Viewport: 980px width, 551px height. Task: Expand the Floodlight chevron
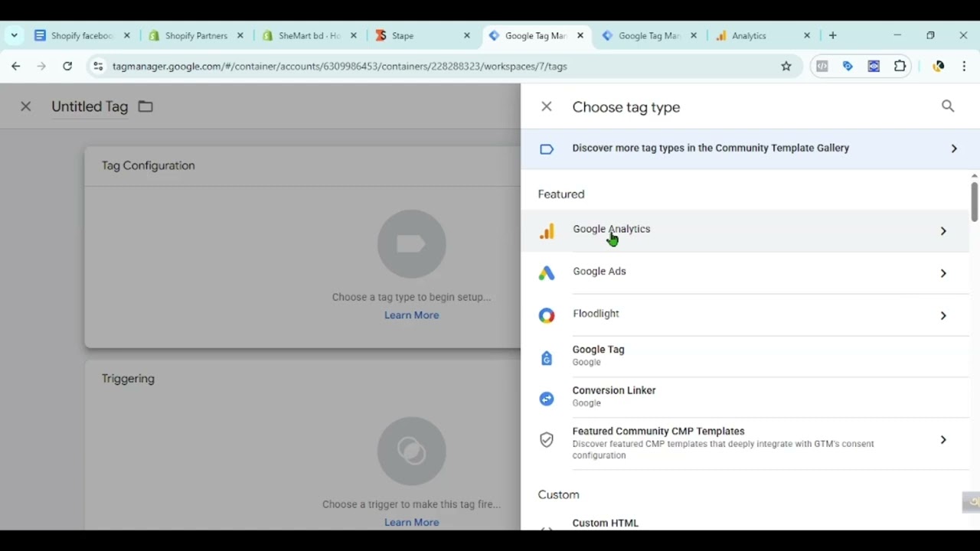[x=943, y=315]
